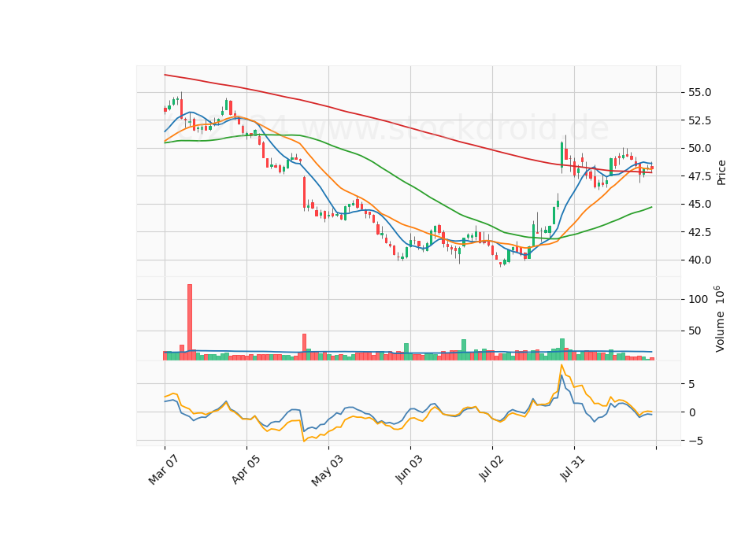The height and width of the screenshot is (543, 756).
Task: Click the 55.0 price axis value
Action: [x=699, y=93]
